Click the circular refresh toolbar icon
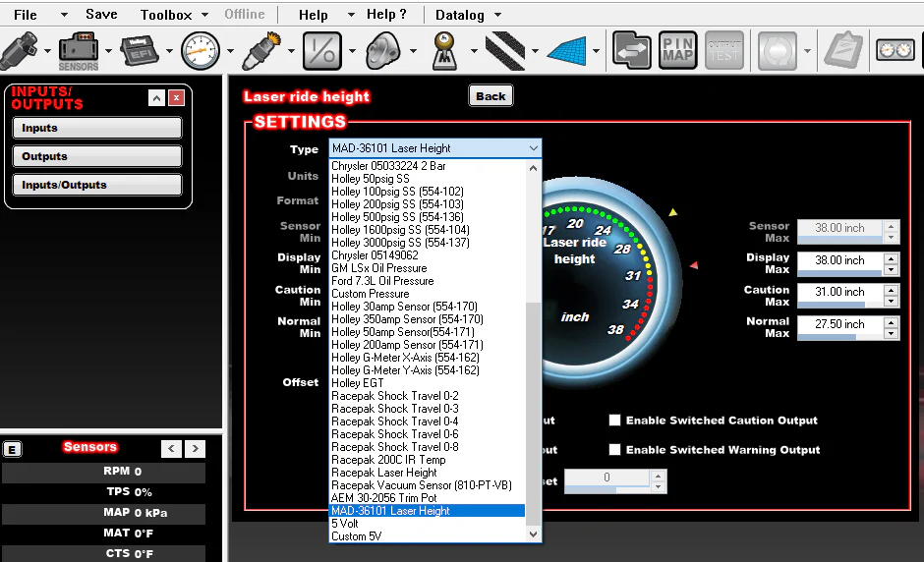Screen dimensions: 924x562 click(x=778, y=51)
